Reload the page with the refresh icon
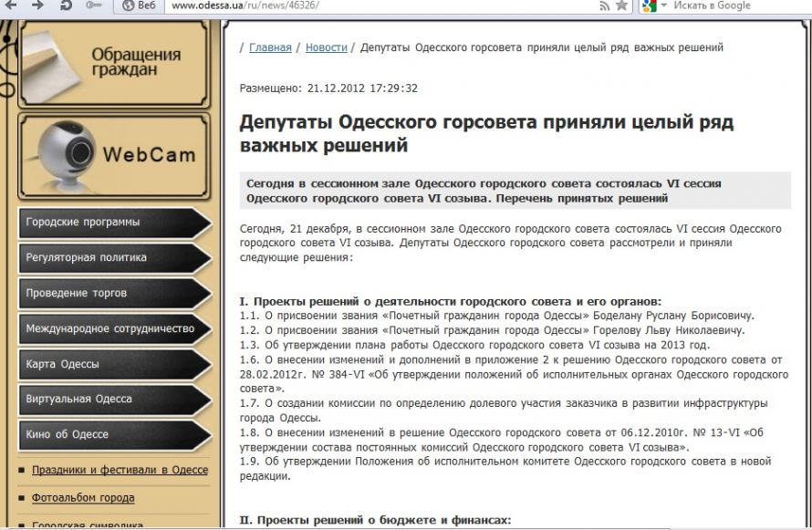Screen dimensions: 812x530 [x=66, y=5]
